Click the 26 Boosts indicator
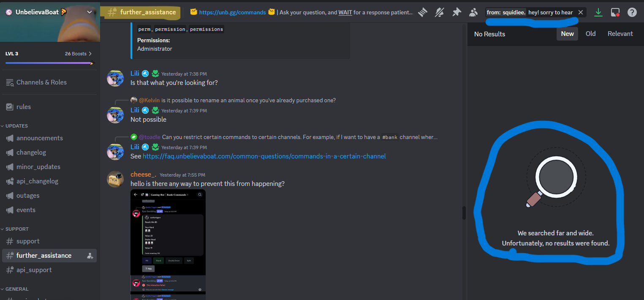This screenshot has width=644, height=300. pos(78,54)
